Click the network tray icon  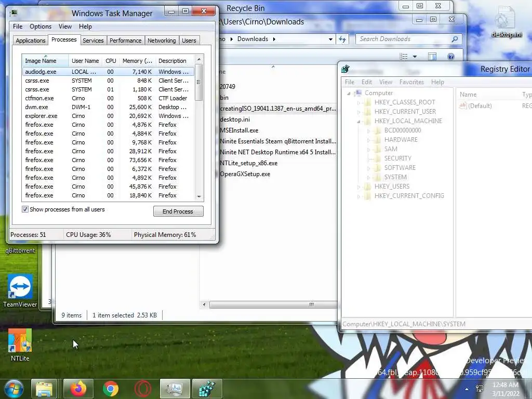tap(480, 389)
